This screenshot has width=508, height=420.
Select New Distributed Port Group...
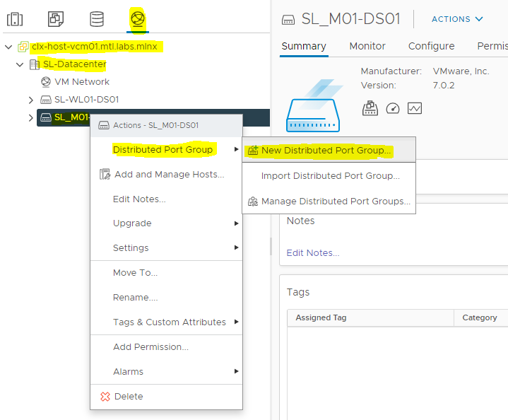coord(329,151)
